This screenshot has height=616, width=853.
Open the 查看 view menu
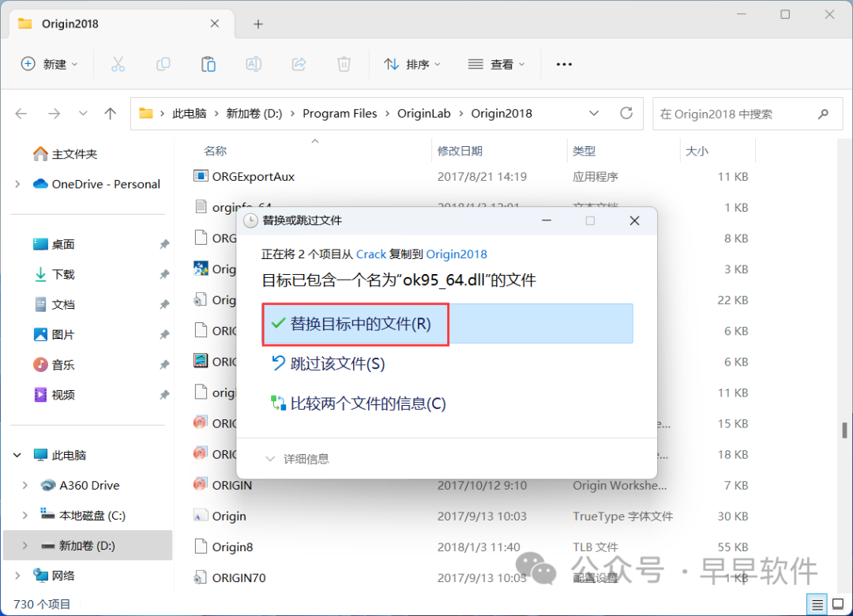click(496, 64)
